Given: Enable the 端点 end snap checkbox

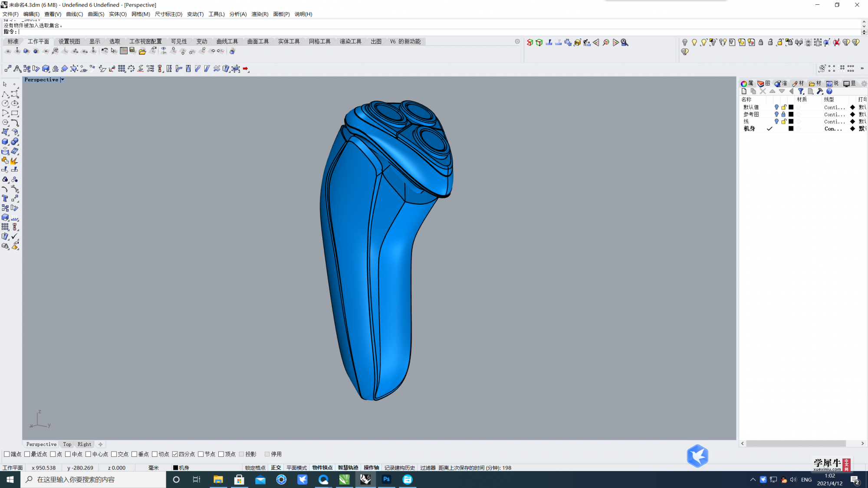Looking at the screenshot, I should point(7,454).
